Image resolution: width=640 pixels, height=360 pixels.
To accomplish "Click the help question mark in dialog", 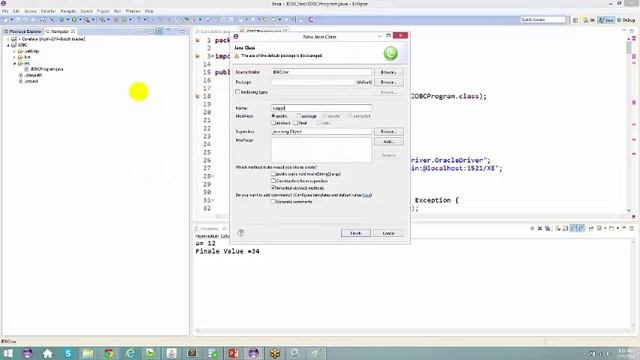I will pos(241,233).
